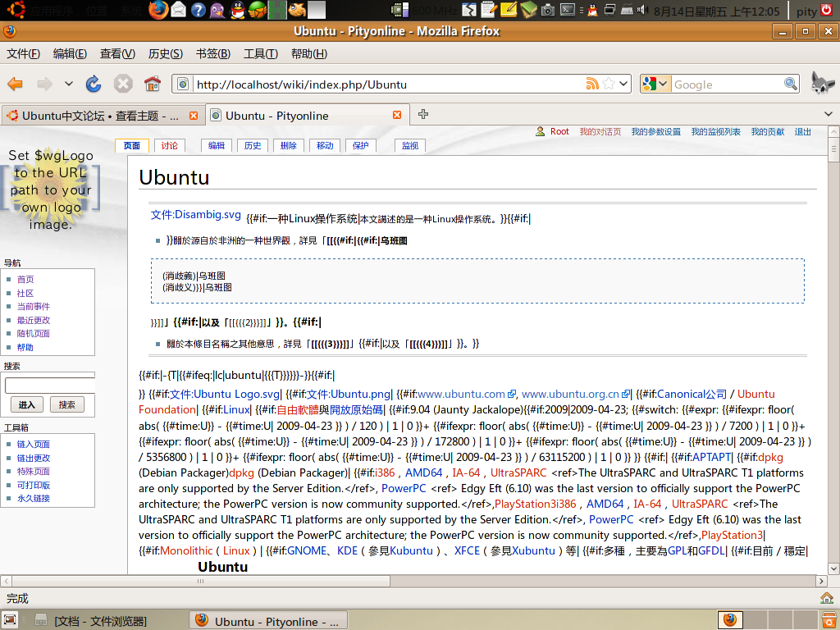Focus the Google search box

tap(728, 84)
